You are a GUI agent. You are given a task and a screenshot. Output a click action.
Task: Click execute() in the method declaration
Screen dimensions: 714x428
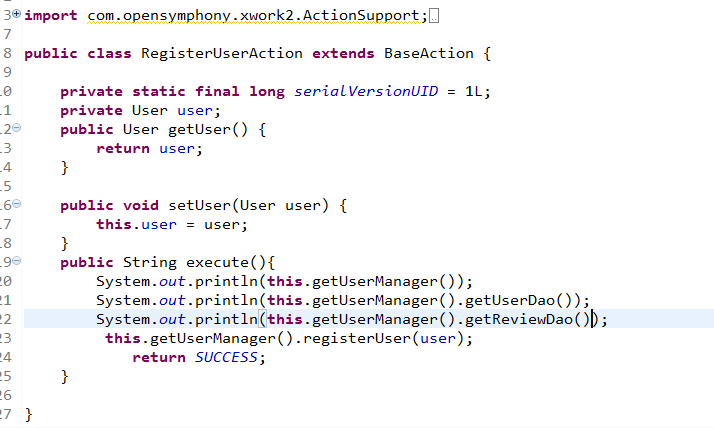pyautogui.click(x=226, y=263)
